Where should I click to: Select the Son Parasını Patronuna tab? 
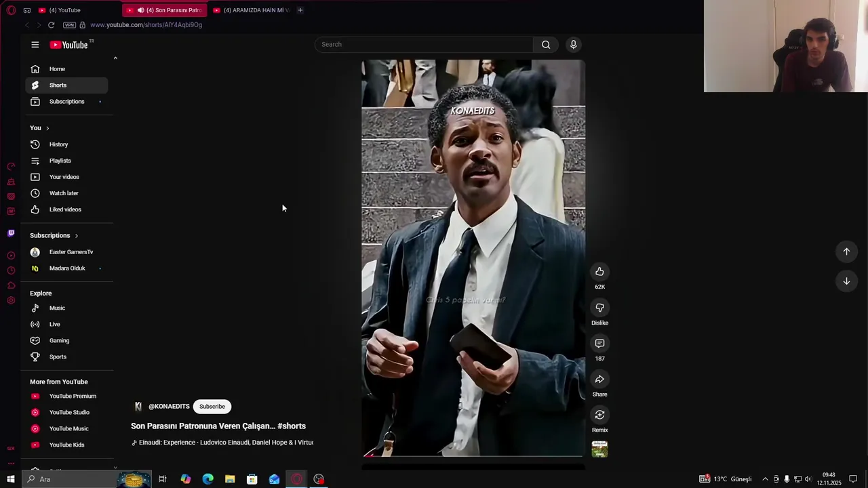[x=165, y=10]
